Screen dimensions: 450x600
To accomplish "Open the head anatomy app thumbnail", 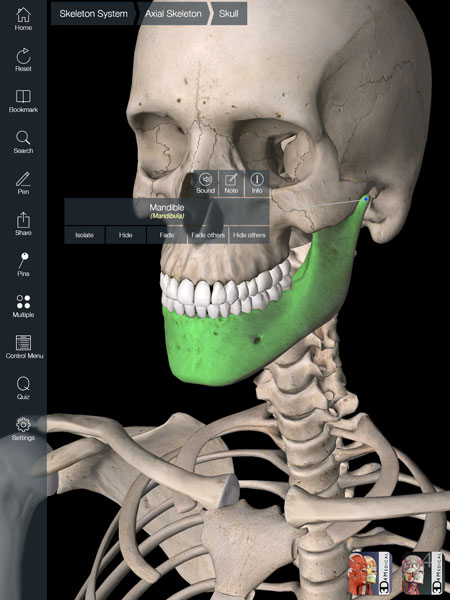I will (x=423, y=573).
